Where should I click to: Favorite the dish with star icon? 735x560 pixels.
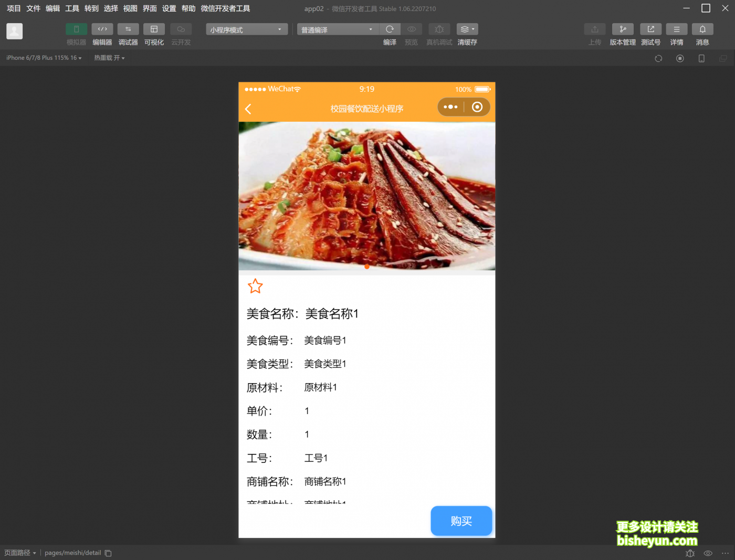(255, 286)
